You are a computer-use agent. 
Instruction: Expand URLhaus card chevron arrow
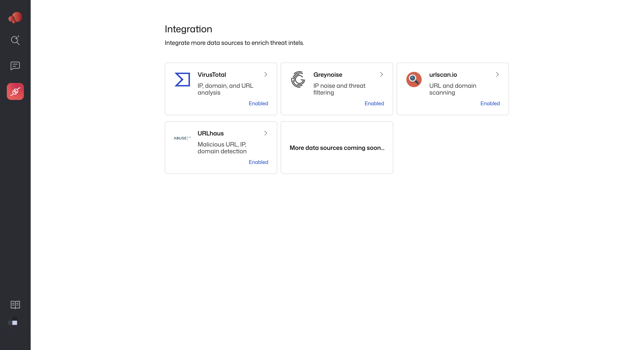(x=266, y=133)
